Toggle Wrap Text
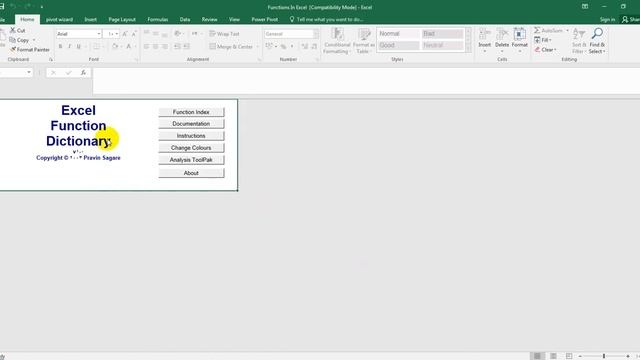This screenshot has width=640, height=360. coord(224,34)
